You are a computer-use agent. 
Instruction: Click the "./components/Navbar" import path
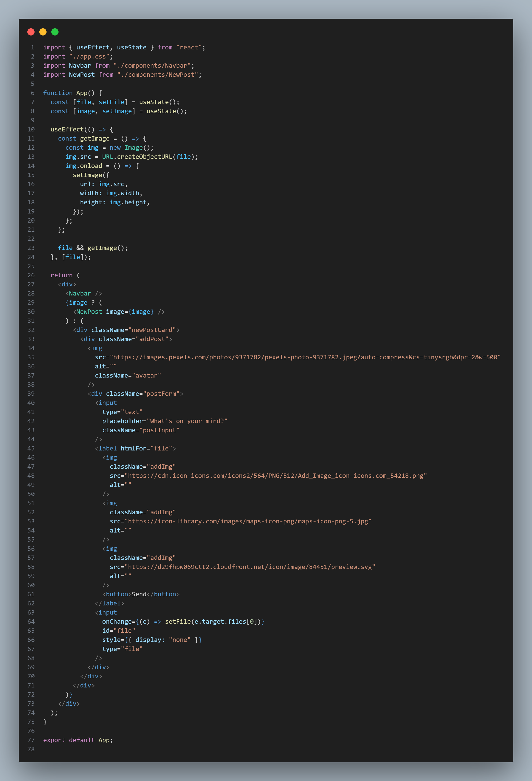click(x=152, y=65)
